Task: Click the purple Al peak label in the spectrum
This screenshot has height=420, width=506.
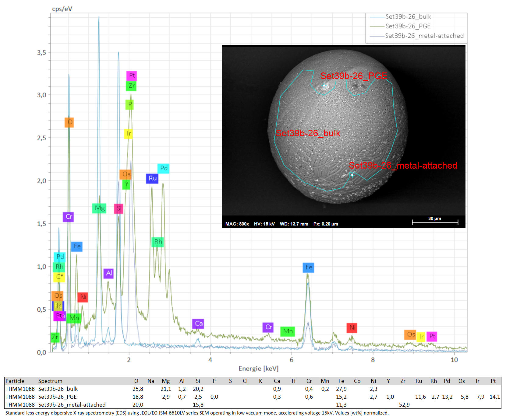Action: [109, 273]
